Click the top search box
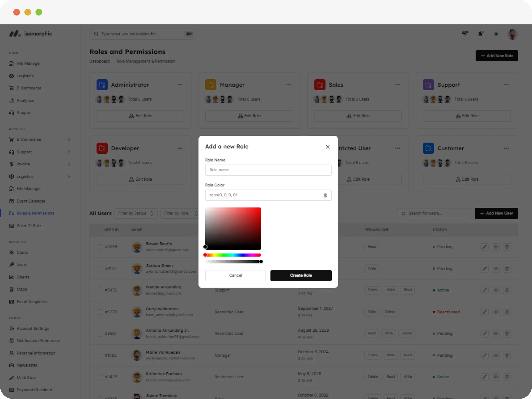Image resolution: width=532 pixels, height=399 pixels. tap(143, 34)
